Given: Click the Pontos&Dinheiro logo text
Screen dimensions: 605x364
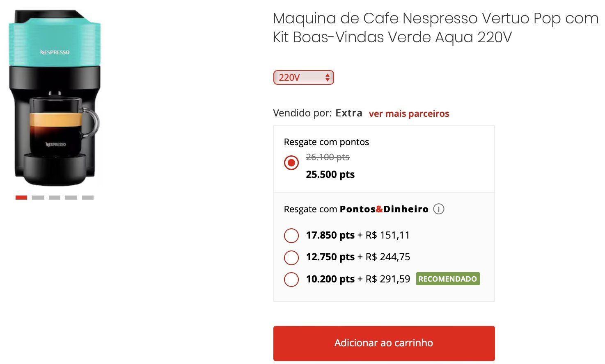Looking at the screenshot, I should tap(384, 209).
